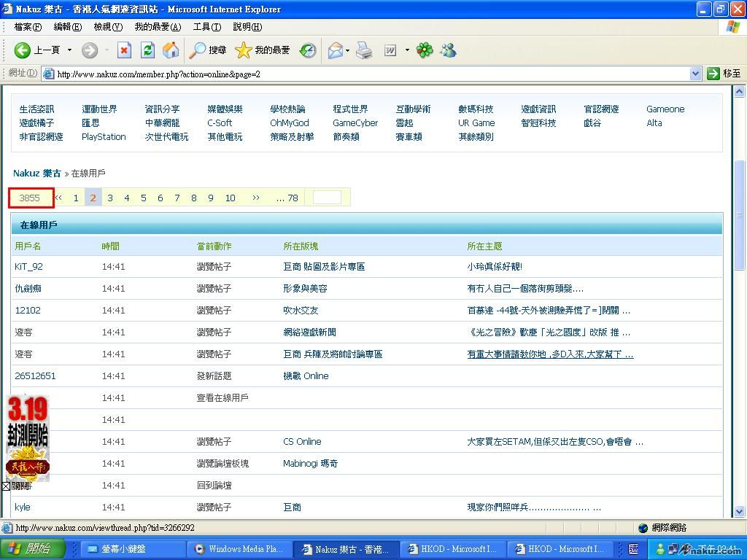
Task: Open the Messenger people icon
Action: tap(449, 50)
